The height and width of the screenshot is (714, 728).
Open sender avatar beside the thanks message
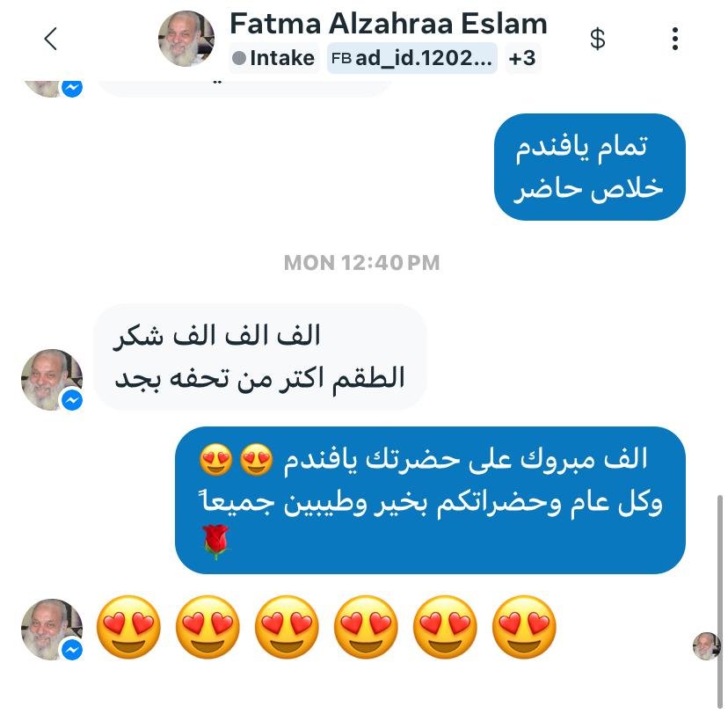52,380
